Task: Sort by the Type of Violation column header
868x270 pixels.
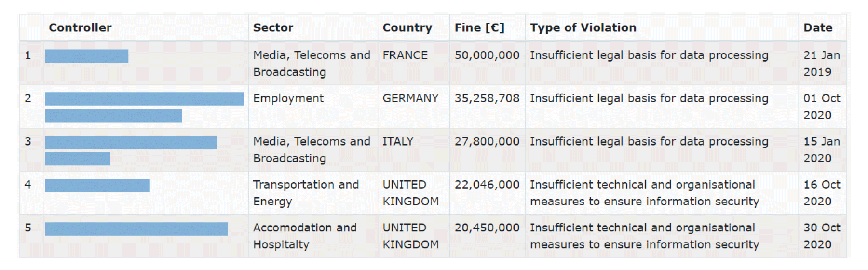Action: point(583,27)
